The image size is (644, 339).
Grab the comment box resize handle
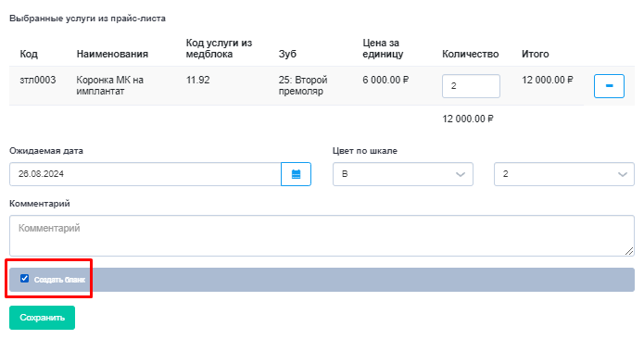point(629,251)
